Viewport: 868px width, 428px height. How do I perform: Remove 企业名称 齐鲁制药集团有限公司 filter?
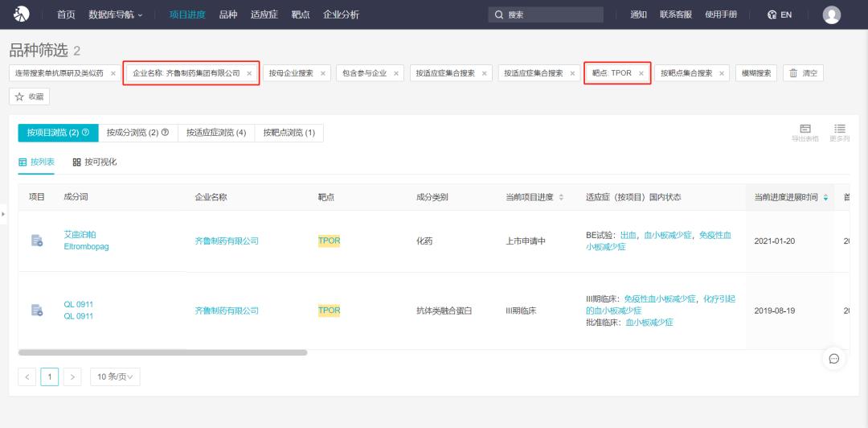[249, 73]
